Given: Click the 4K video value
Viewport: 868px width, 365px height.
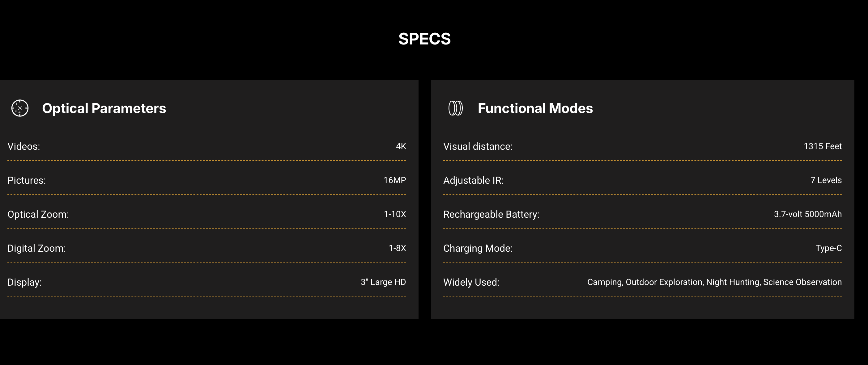Looking at the screenshot, I should point(401,146).
